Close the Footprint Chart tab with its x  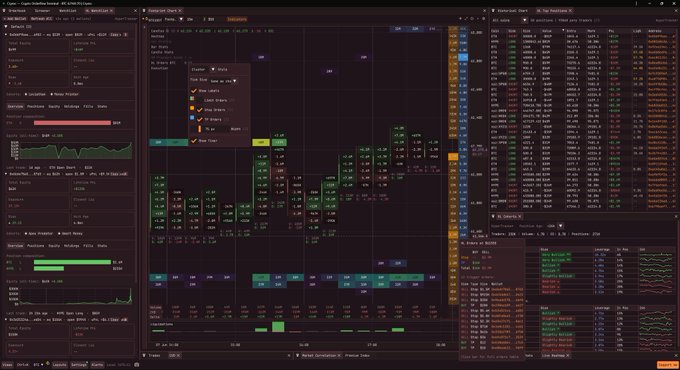180,10
